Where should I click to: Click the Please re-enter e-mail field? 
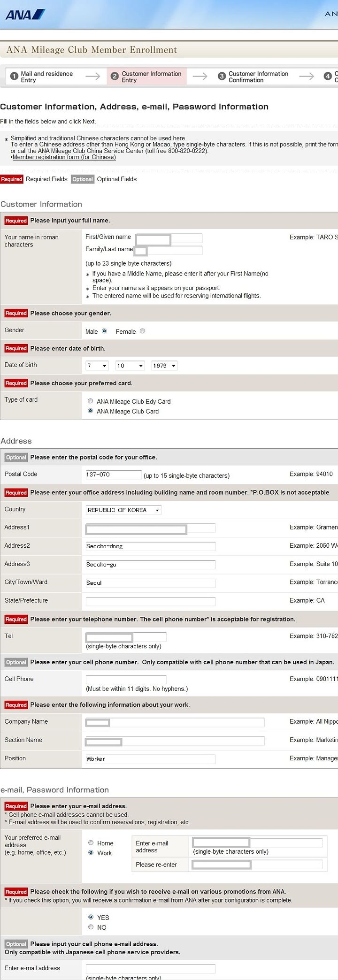[x=258, y=864]
